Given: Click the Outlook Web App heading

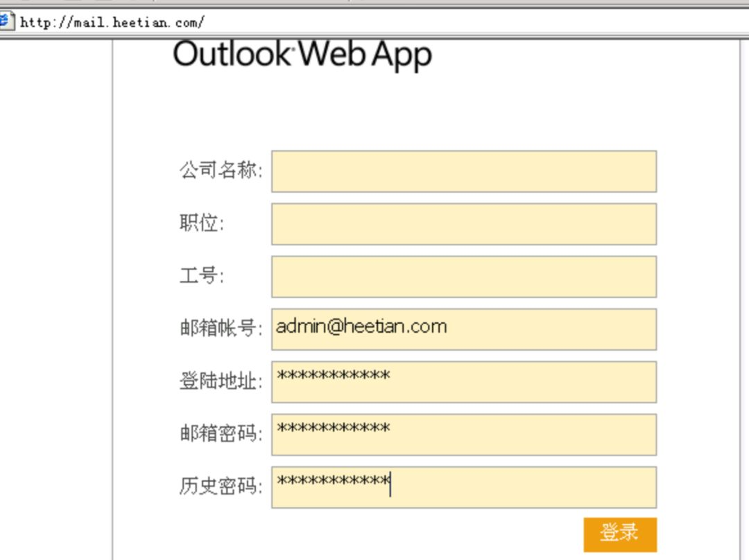Looking at the screenshot, I should pos(302,55).
